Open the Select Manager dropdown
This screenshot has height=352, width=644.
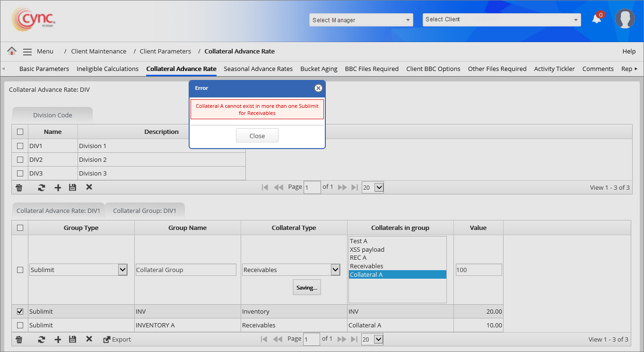(361, 20)
